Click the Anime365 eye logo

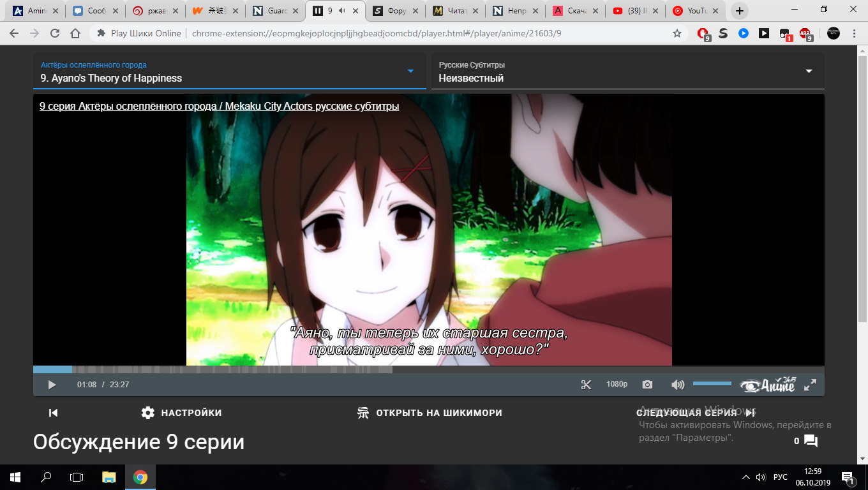[x=768, y=385]
